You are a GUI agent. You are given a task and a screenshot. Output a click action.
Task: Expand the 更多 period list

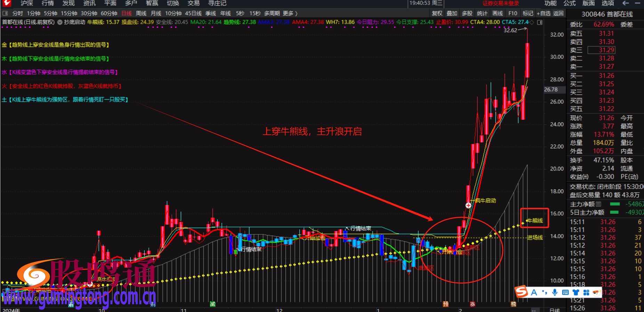point(290,13)
